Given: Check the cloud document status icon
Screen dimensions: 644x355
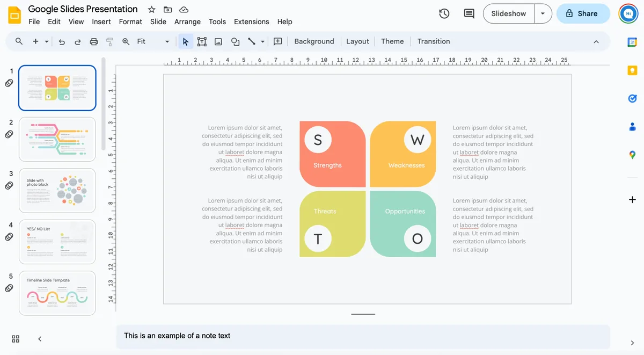Looking at the screenshot, I should pos(184,10).
